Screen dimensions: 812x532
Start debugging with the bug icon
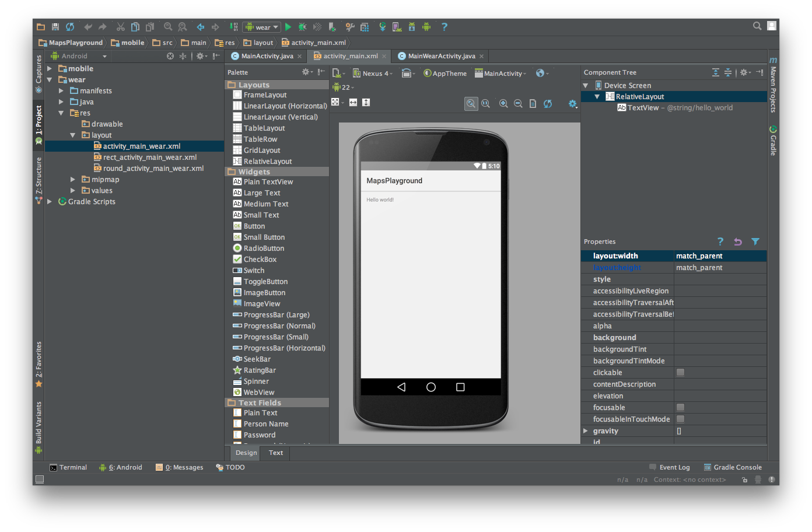[302, 27]
